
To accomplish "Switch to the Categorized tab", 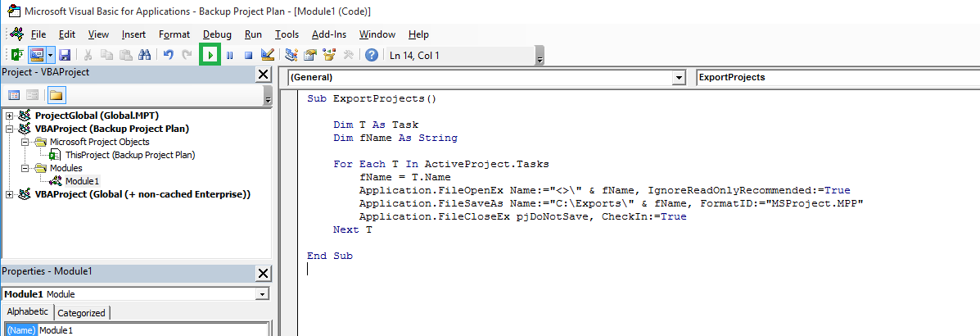I will pyautogui.click(x=82, y=313).
